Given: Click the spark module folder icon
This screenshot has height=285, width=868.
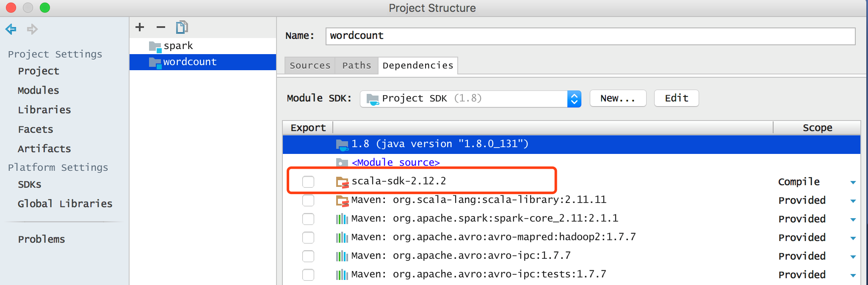Looking at the screenshot, I should 155,47.
